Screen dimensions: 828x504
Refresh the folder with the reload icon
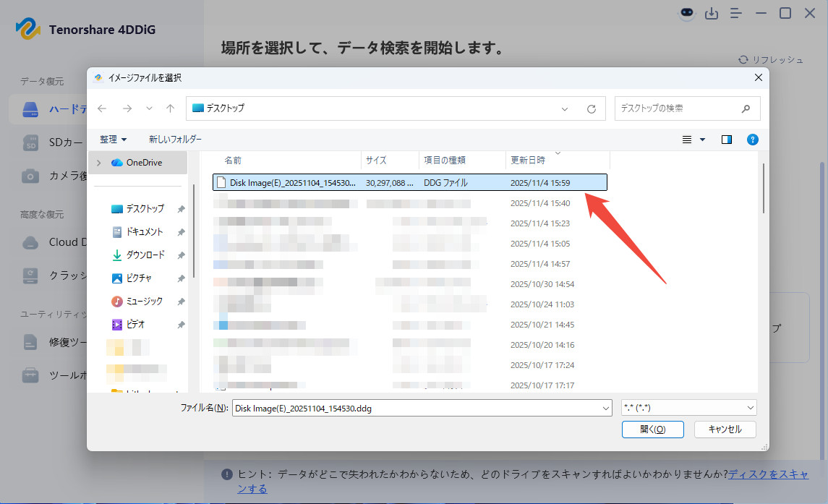tap(592, 109)
